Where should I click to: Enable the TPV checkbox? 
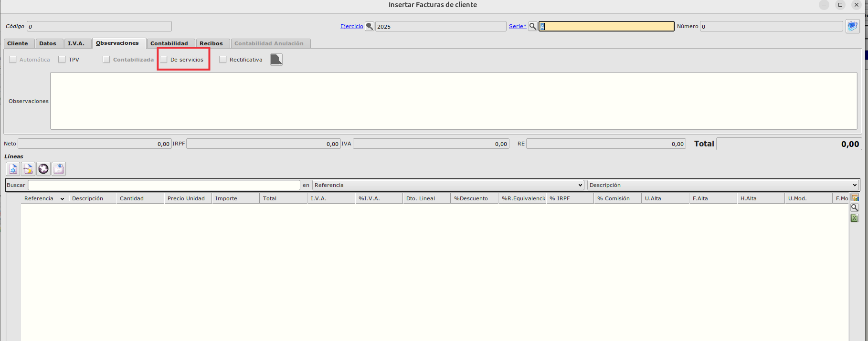(x=62, y=60)
